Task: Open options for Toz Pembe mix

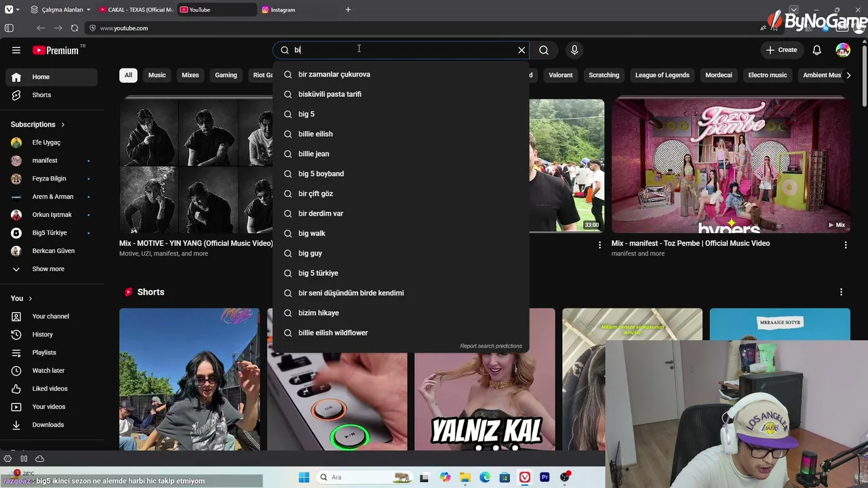Action: coord(846,245)
